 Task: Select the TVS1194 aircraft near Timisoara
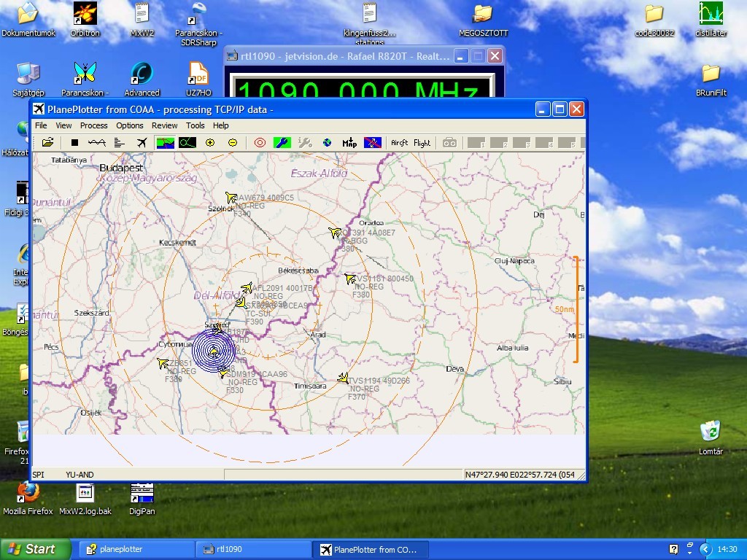[x=343, y=378]
